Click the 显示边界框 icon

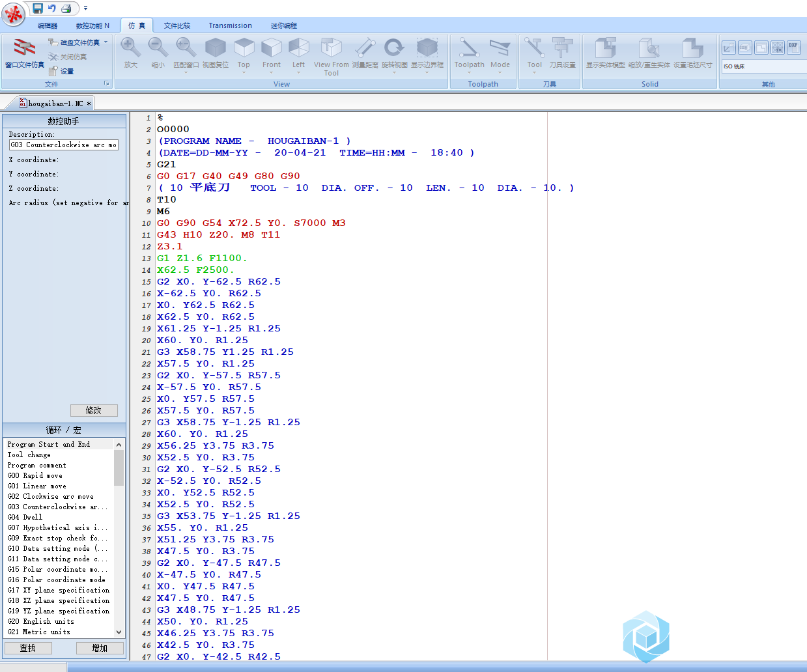(x=427, y=49)
